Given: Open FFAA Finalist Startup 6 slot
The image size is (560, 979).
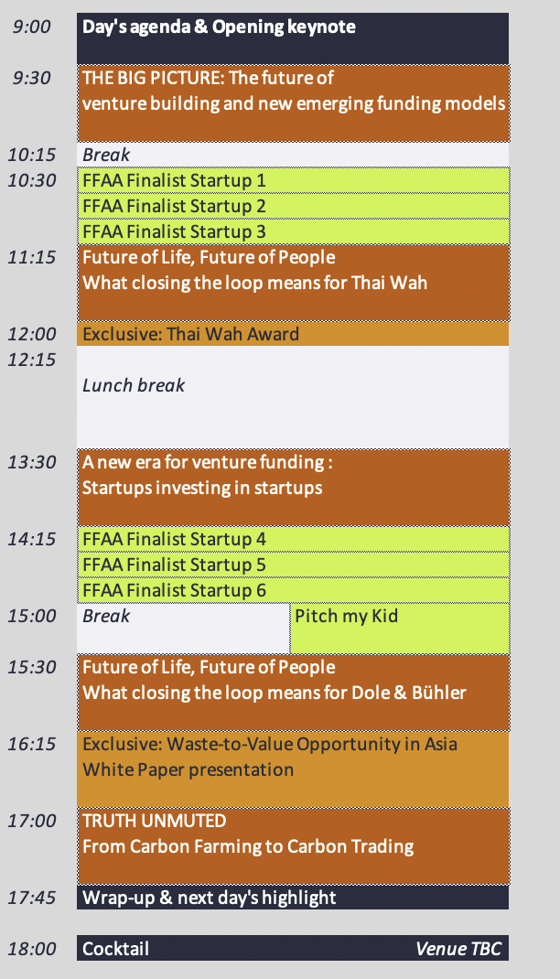Looking at the screenshot, I should pyautogui.click(x=292, y=590).
